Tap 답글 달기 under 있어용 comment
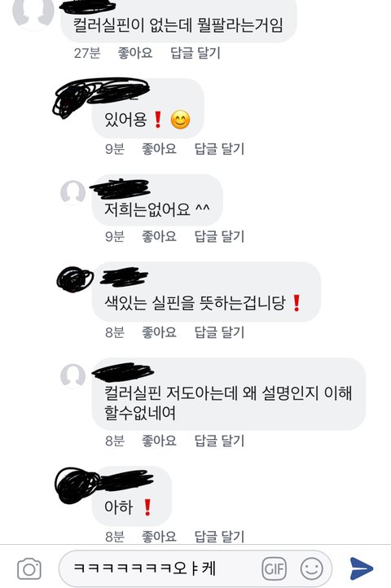Image resolution: width=391 pixels, height=588 pixels. point(219,149)
